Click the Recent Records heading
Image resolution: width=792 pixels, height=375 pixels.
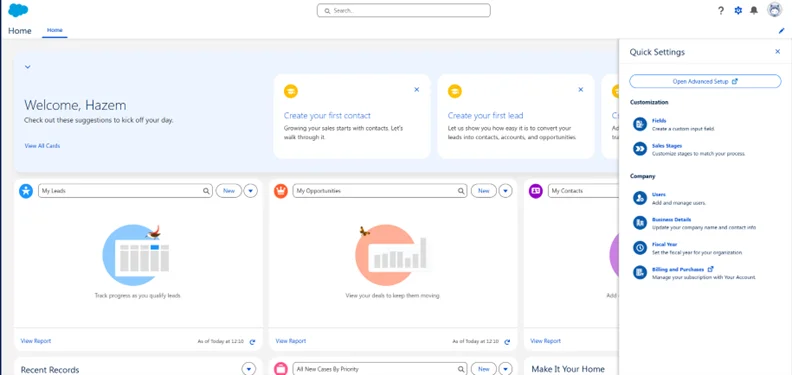pos(50,370)
